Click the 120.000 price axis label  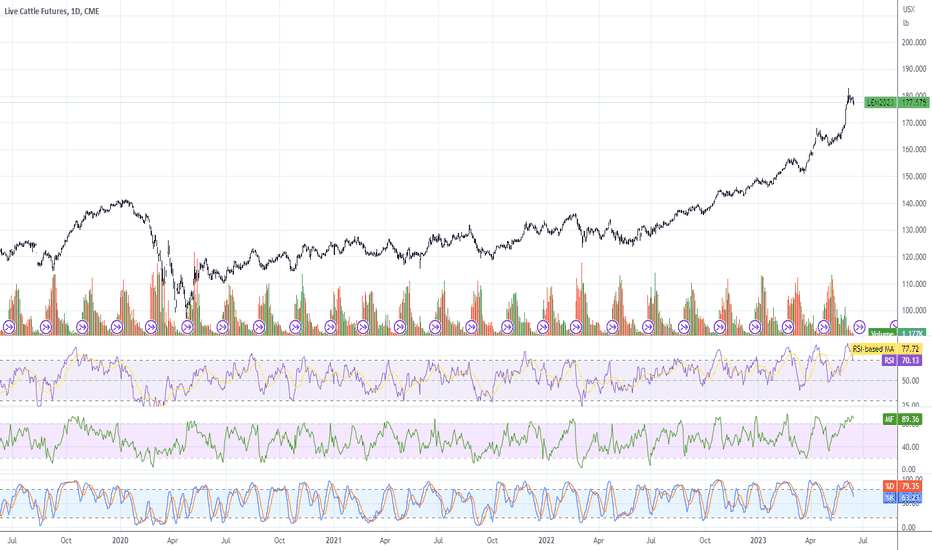point(914,257)
